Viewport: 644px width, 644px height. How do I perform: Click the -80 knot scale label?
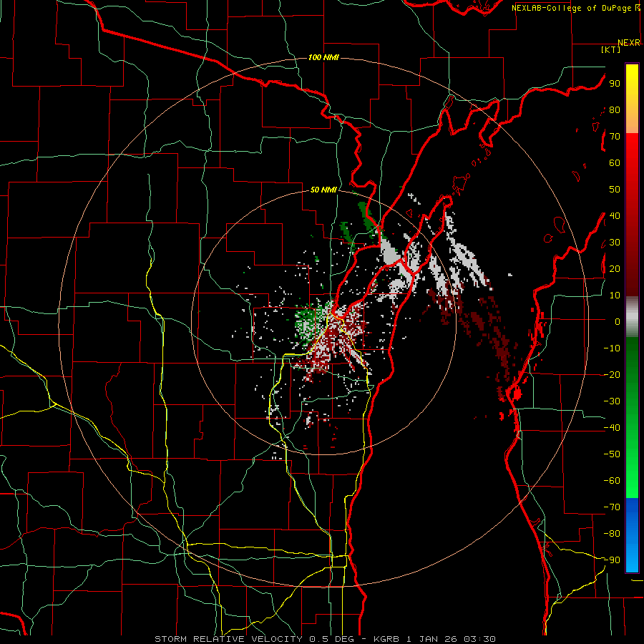(x=612, y=534)
